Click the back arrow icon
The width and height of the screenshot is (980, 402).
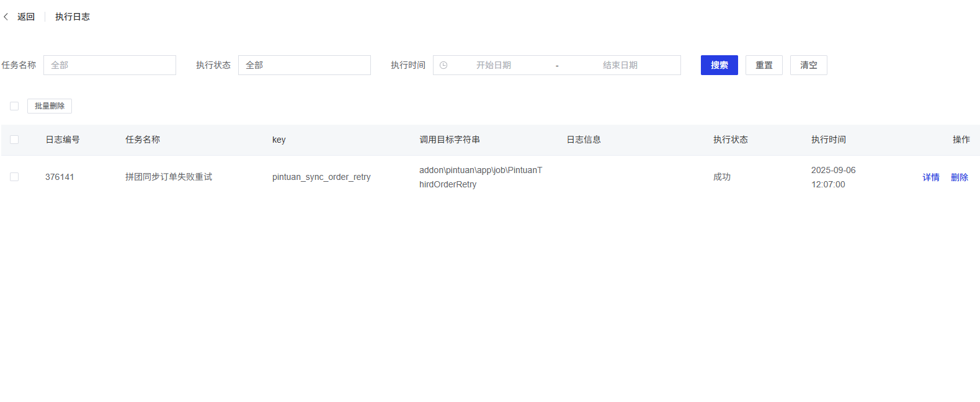[6, 17]
